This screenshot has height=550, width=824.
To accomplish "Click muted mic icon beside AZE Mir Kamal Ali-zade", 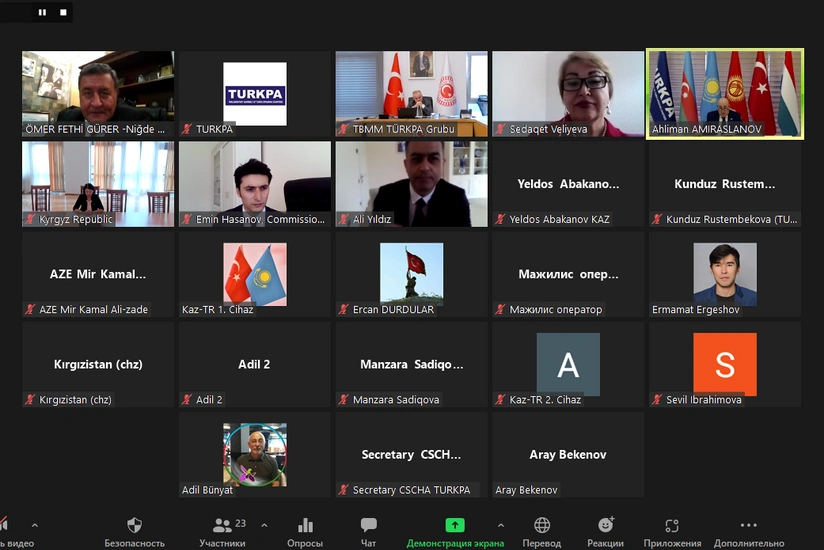I will pyautogui.click(x=30, y=309).
